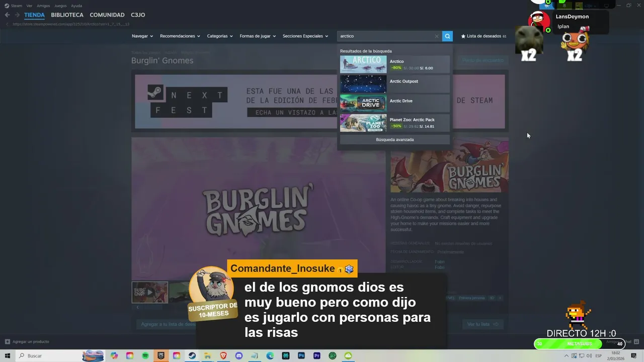Open Microsoft Edge from the taskbar

[x=270, y=356]
